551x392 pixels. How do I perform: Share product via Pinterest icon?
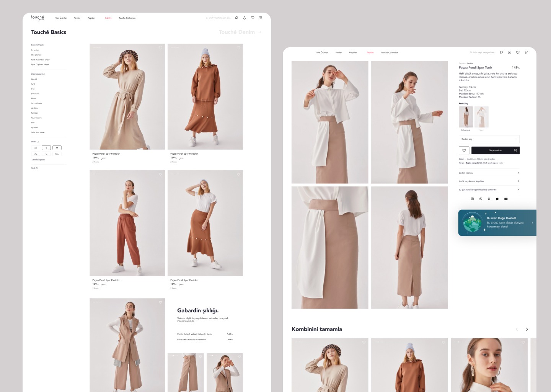(x=489, y=199)
